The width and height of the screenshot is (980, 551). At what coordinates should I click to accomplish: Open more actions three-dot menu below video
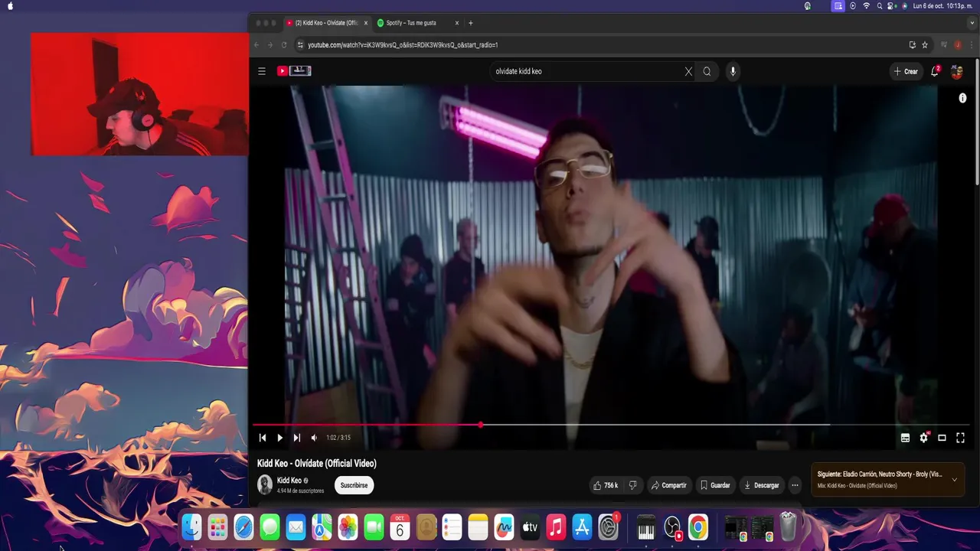pos(795,485)
